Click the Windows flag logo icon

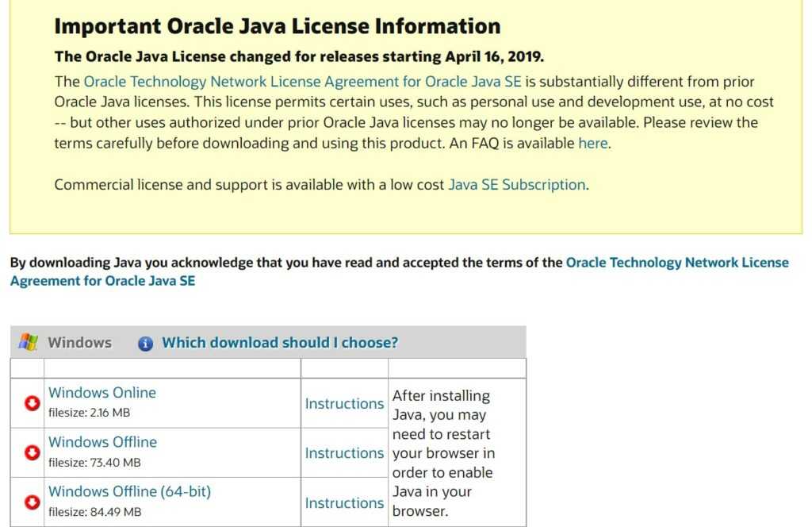(x=28, y=343)
